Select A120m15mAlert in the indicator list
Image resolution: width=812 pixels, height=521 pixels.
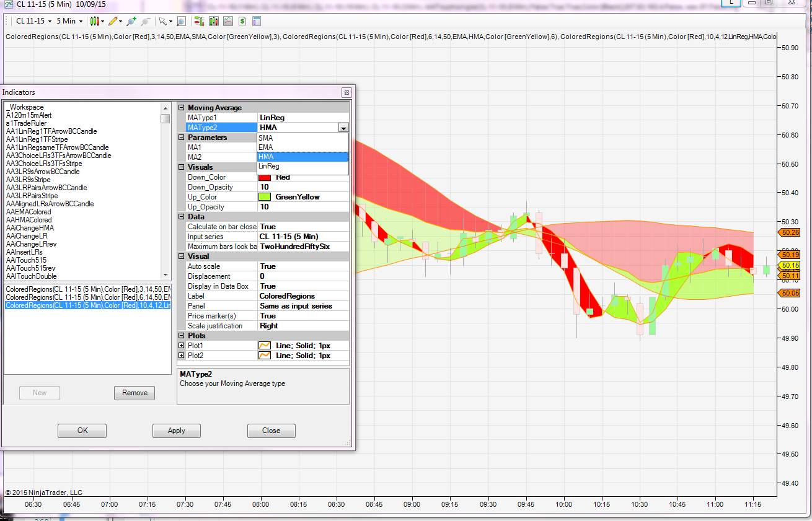[27, 115]
